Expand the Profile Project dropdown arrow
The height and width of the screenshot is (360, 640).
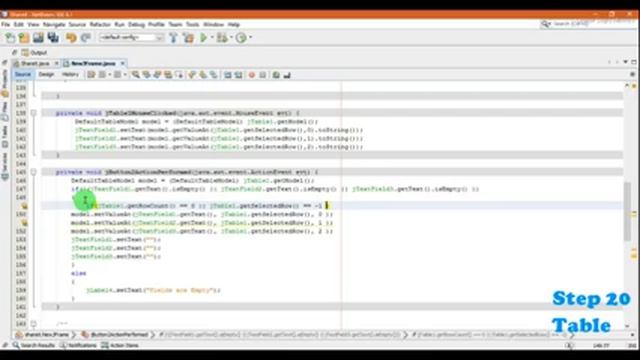coord(250,38)
